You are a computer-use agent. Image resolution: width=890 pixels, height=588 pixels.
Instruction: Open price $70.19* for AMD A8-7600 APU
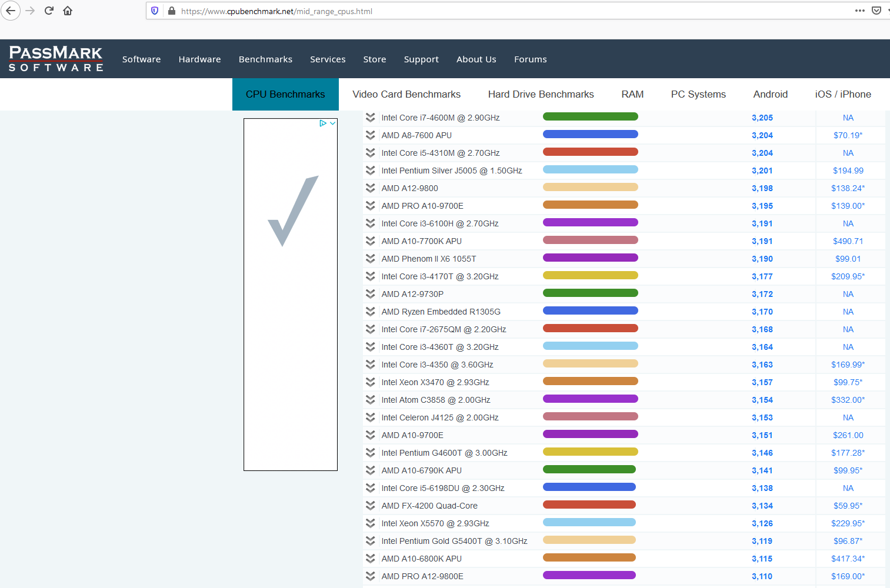848,135
